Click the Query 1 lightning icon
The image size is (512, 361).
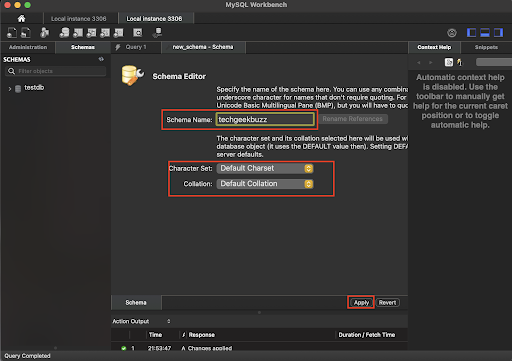[x=118, y=47]
